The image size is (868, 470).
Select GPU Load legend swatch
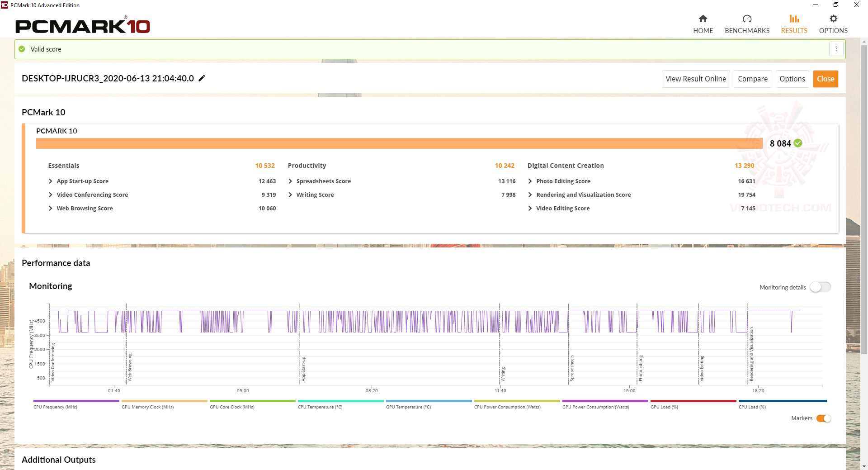(693, 401)
